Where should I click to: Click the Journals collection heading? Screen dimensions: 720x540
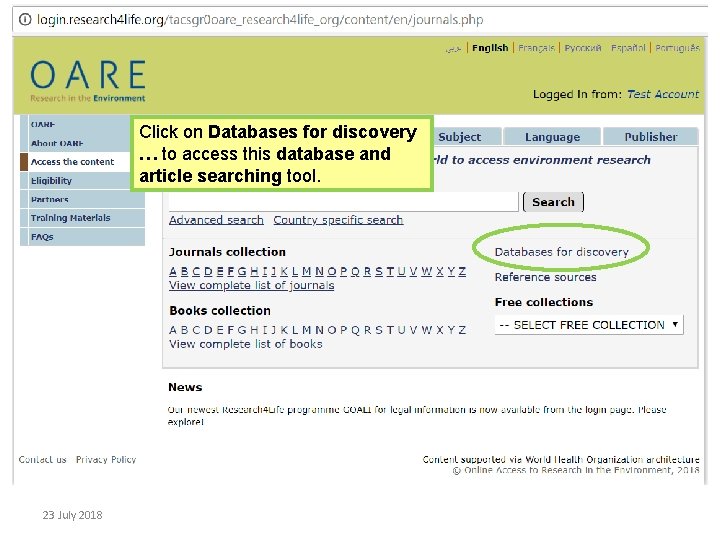(227, 252)
